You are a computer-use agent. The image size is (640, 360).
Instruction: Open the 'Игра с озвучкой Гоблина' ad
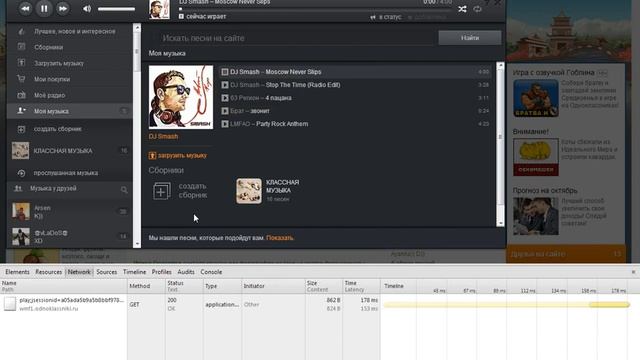(x=536, y=98)
